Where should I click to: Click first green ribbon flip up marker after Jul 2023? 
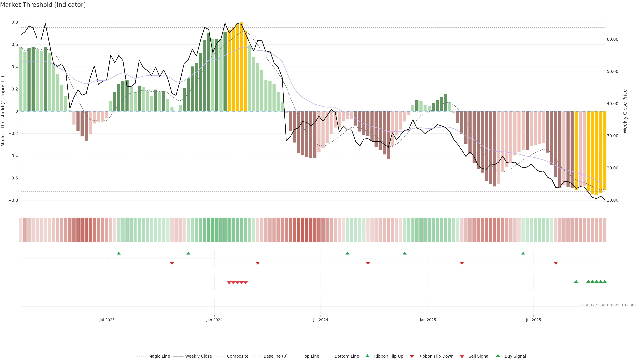point(119,253)
